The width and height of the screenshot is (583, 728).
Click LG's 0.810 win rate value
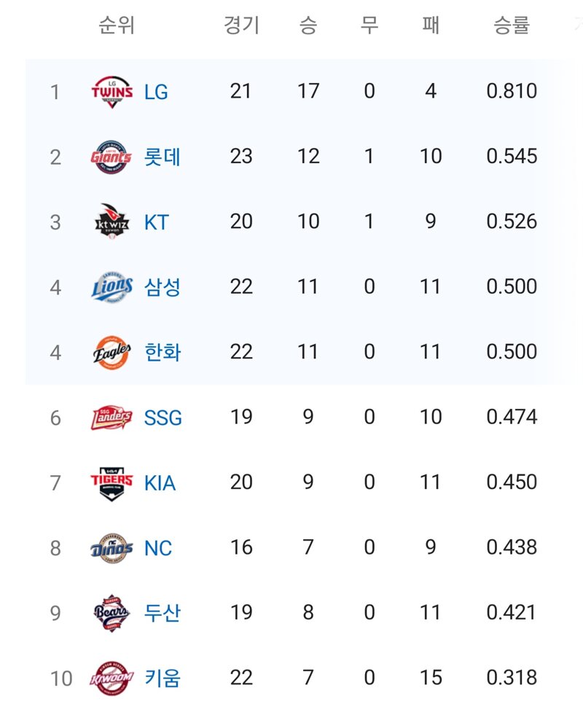pyautogui.click(x=512, y=91)
